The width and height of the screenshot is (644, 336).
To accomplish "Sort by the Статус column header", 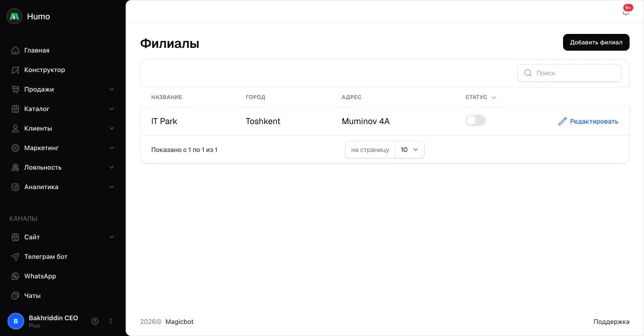I will tap(481, 97).
